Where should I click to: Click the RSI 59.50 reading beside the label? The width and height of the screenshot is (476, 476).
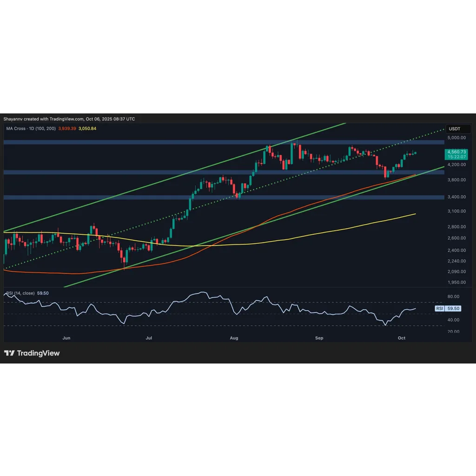[43, 293]
